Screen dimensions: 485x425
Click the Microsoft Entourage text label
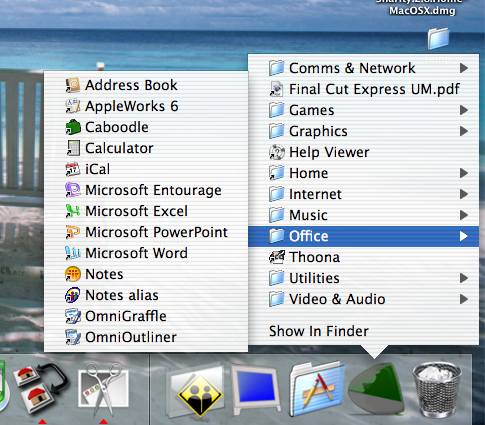(x=153, y=191)
